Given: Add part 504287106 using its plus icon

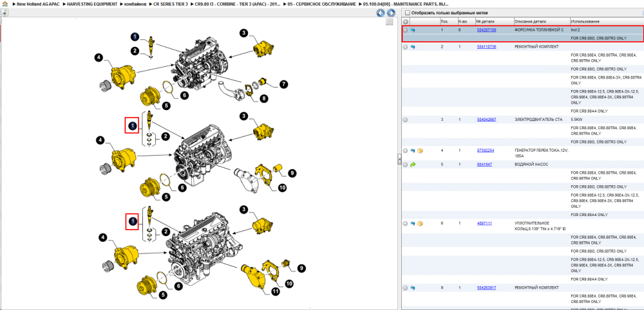Looking at the screenshot, I should pos(405,30).
